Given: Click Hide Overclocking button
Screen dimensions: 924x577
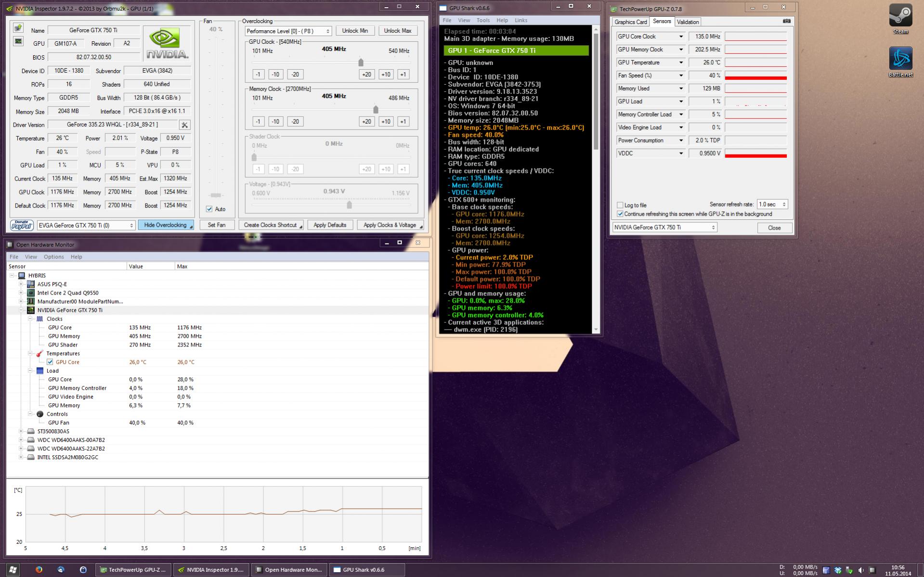Looking at the screenshot, I should (x=166, y=225).
